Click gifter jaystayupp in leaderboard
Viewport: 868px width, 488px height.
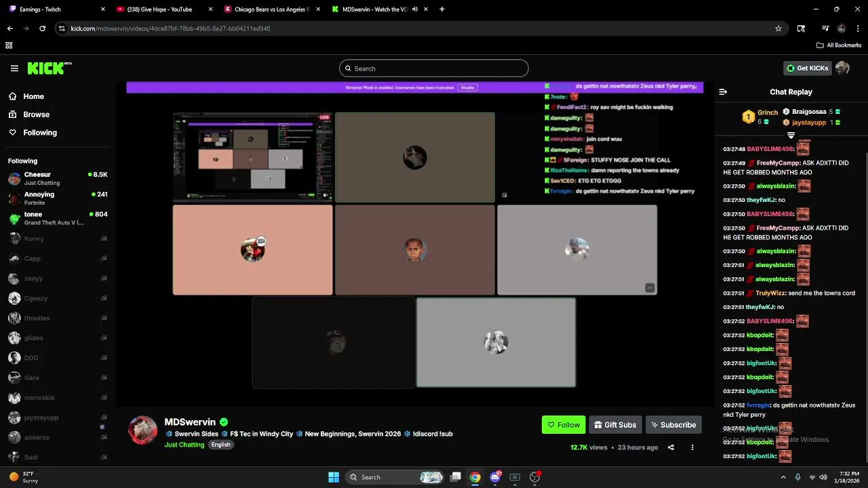pyautogui.click(x=809, y=123)
